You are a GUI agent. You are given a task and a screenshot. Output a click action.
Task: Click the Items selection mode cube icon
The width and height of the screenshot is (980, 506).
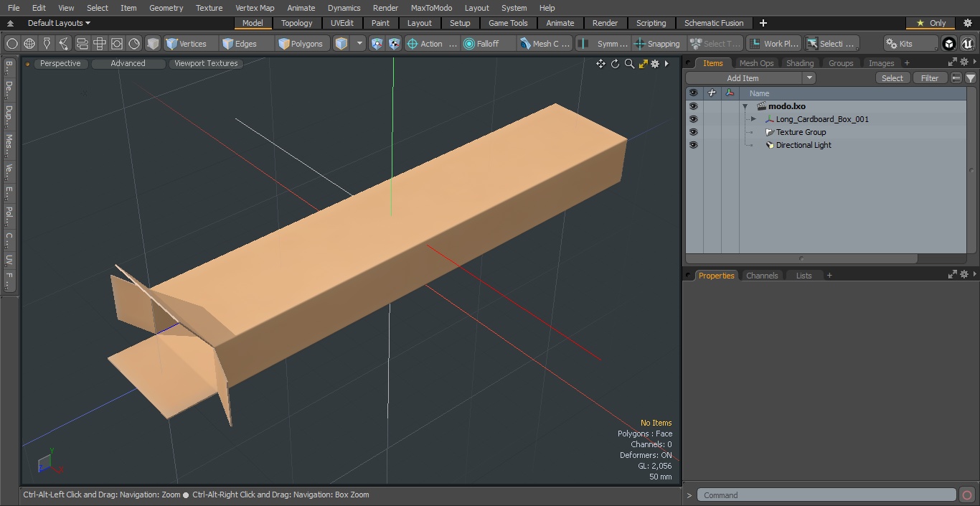click(x=341, y=44)
